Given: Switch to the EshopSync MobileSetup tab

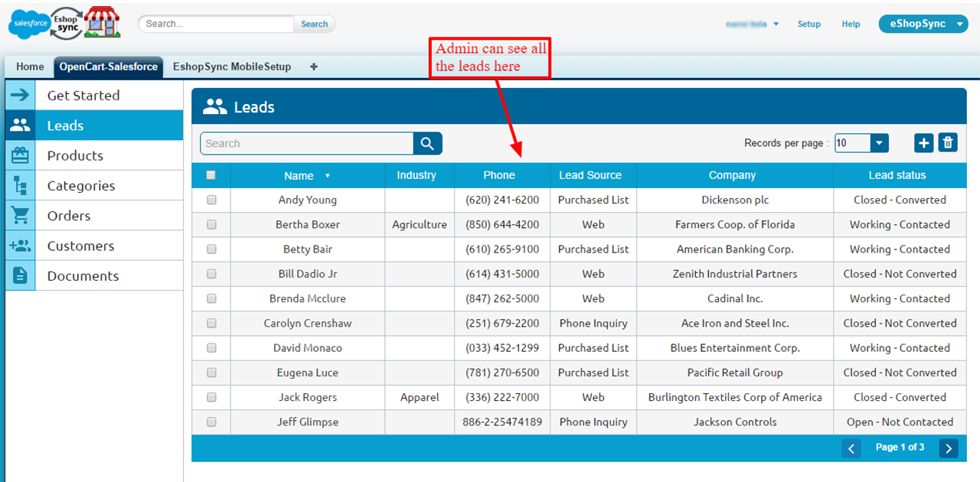Looking at the screenshot, I should (x=232, y=67).
